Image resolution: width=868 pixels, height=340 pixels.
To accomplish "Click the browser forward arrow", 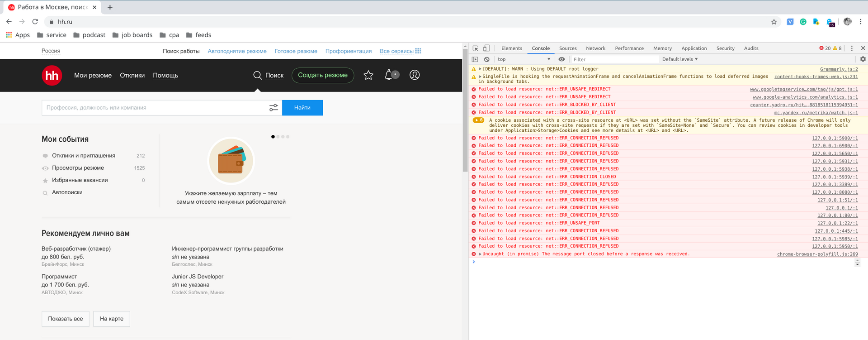I will coord(22,21).
